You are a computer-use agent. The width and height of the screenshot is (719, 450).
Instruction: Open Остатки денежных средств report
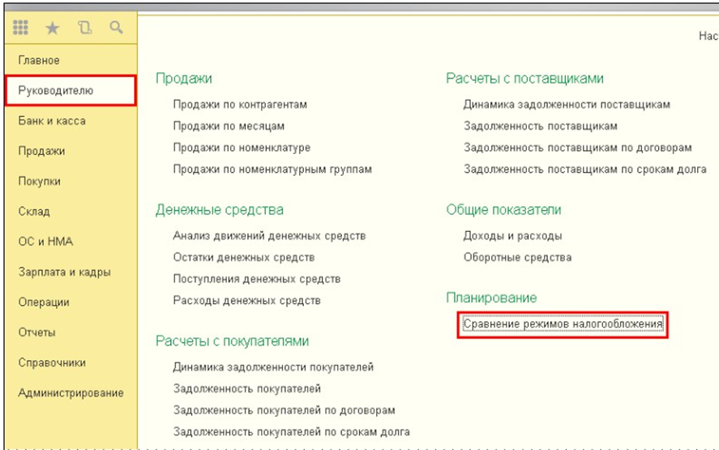pyautogui.click(x=243, y=257)
